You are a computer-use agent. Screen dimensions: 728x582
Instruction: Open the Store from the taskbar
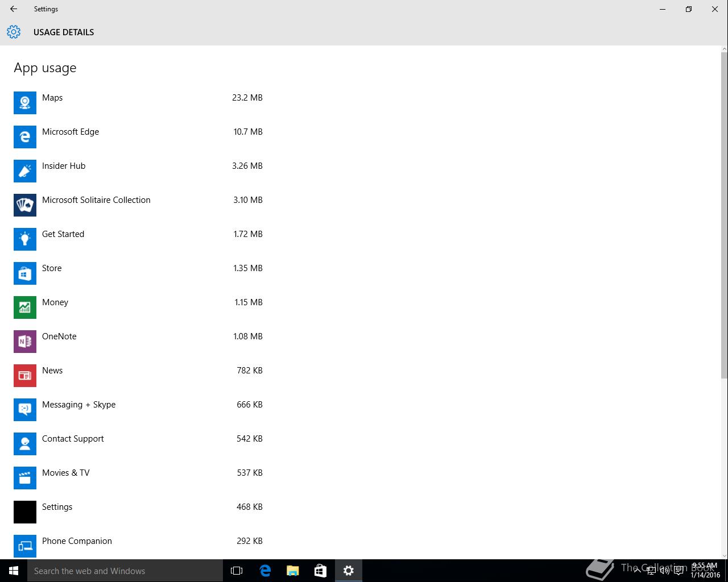click(320, 571)
